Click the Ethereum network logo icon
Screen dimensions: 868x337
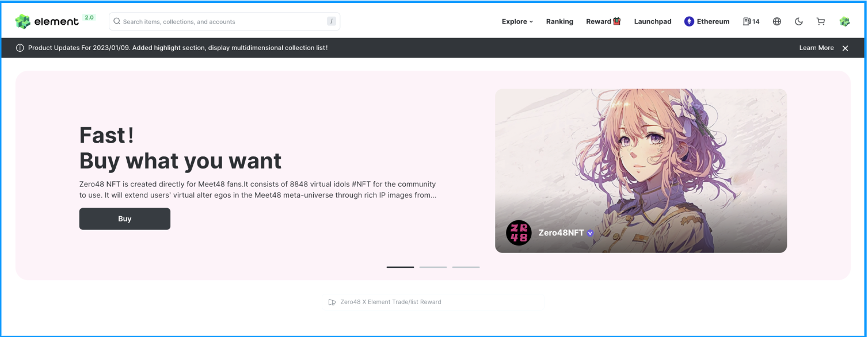pos(689,21)
